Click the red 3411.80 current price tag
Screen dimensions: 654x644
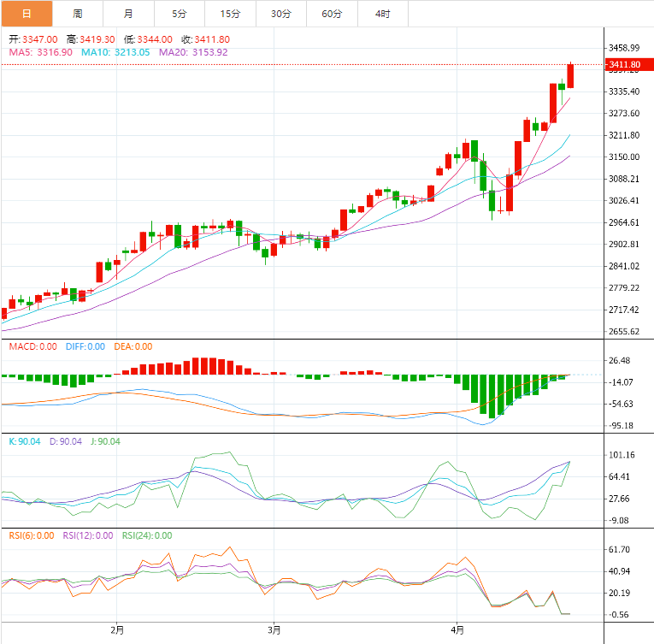[624, 65]
